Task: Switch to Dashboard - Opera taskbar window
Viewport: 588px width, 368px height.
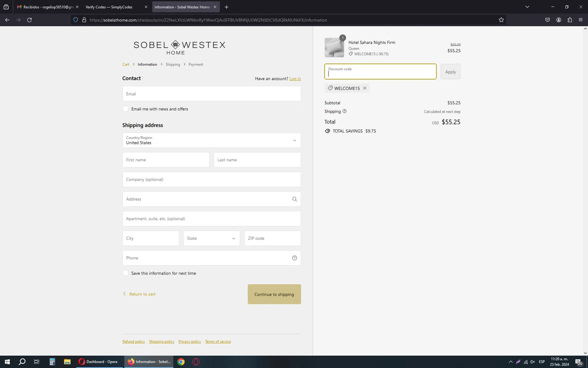Action: 98,362
